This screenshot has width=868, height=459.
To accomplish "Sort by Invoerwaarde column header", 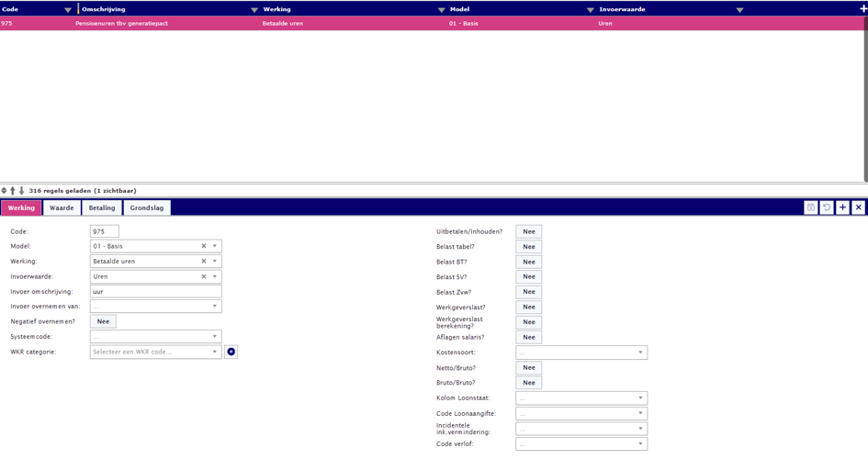I will coord(622,9).
